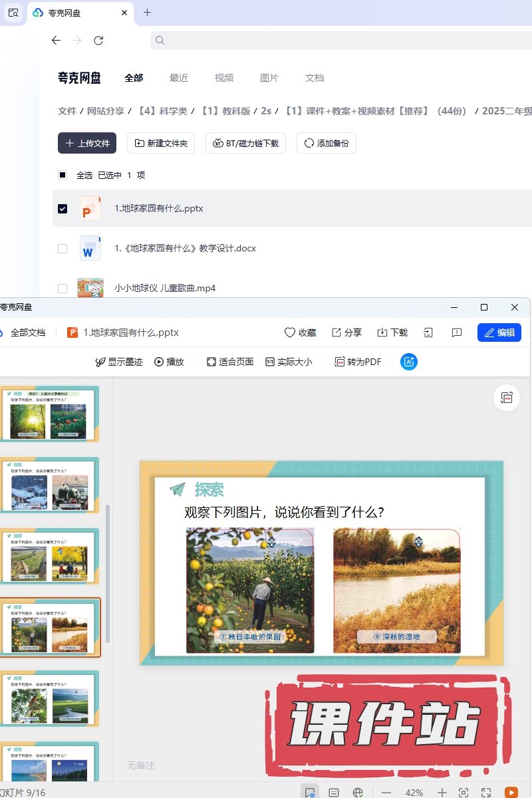Click the floating PDF convert icon
This screenshot has width=532, height=798.
(x=507, y=398)
